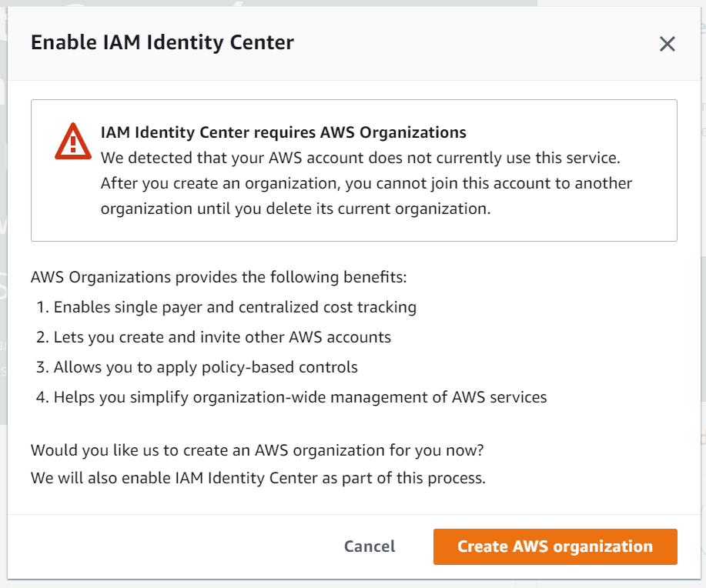The image size is (706, 588).
Task: Select benefit about inviting other AWS accounts
Action: [223, 337]
